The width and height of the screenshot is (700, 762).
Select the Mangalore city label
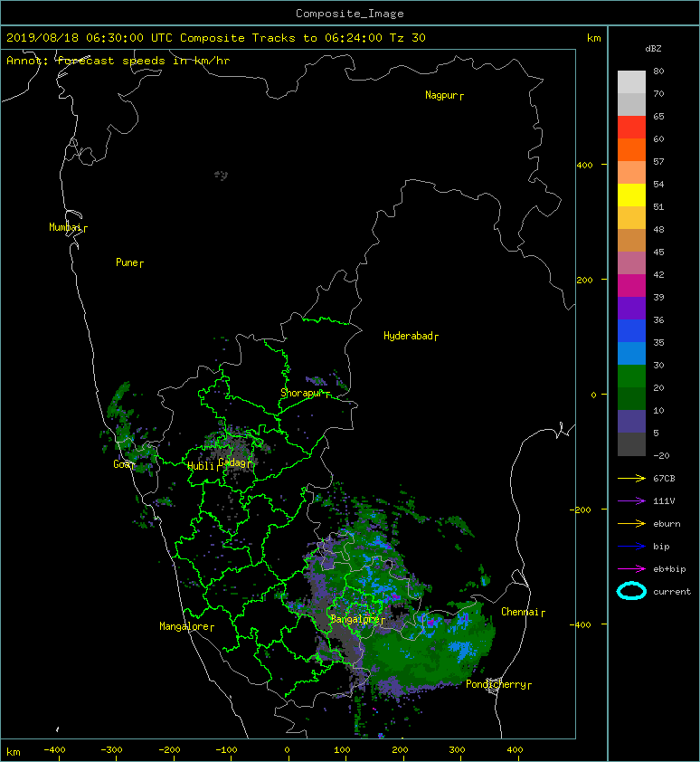[184, 626]
